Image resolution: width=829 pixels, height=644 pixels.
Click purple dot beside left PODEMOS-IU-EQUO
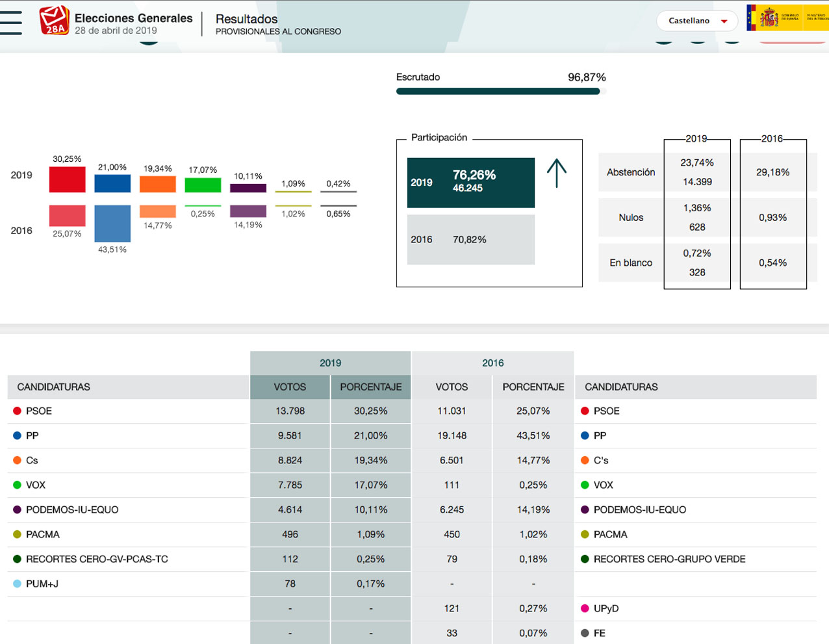tap(18, 509)
